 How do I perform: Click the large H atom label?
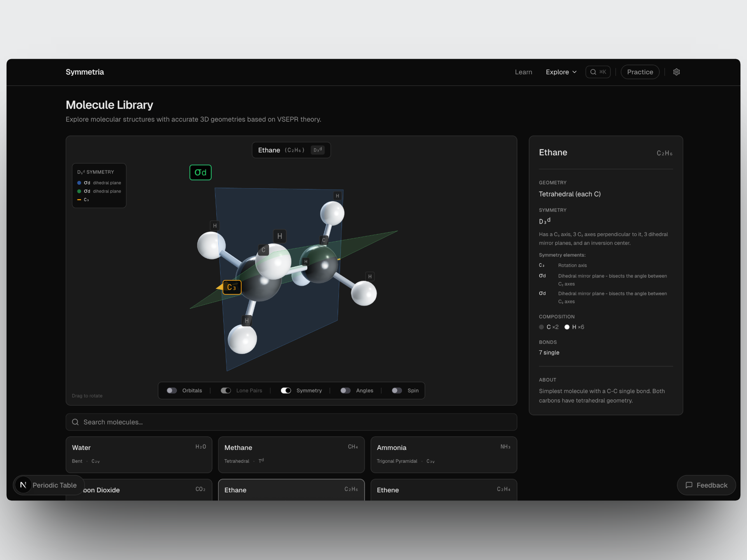[279, 236]
